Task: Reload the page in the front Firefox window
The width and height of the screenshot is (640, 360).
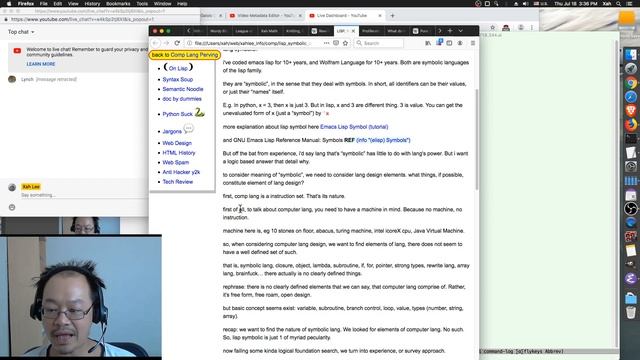Action: click(x=177, y=43)
